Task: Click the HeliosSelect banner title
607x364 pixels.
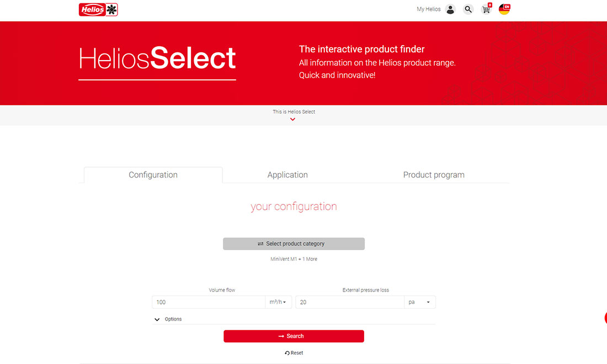Action: [157, 58]
